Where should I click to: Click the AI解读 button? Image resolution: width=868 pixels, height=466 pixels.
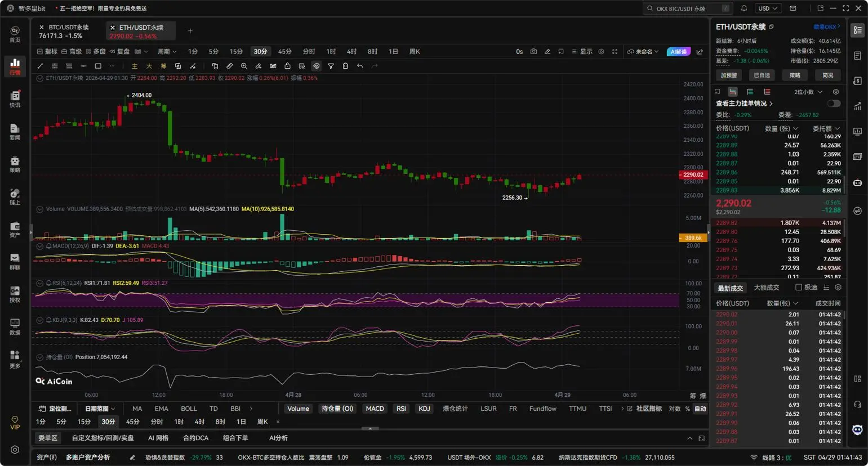pyautogui.click(x=678, y=52)
